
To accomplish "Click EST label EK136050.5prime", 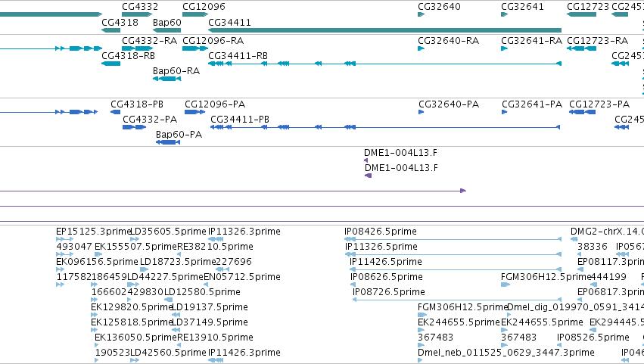I will pyautogui.click(x=135, y=338).
